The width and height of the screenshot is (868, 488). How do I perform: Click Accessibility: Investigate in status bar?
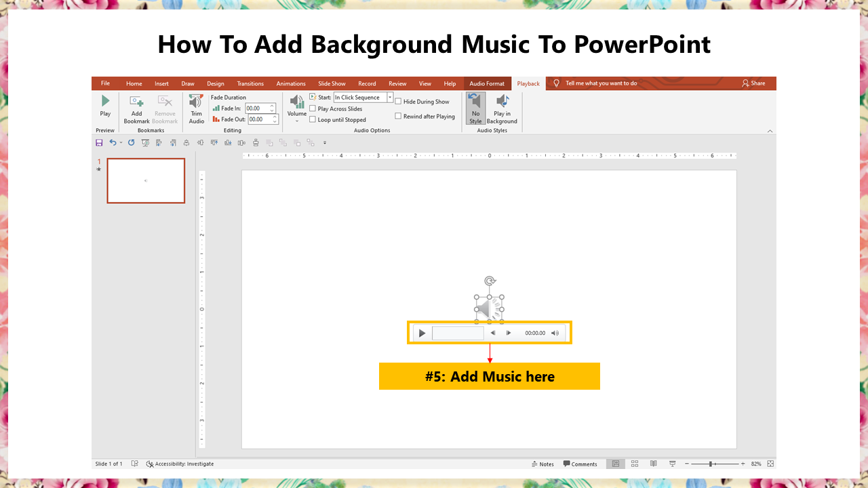pyautogui.click(x=180, y=464)
